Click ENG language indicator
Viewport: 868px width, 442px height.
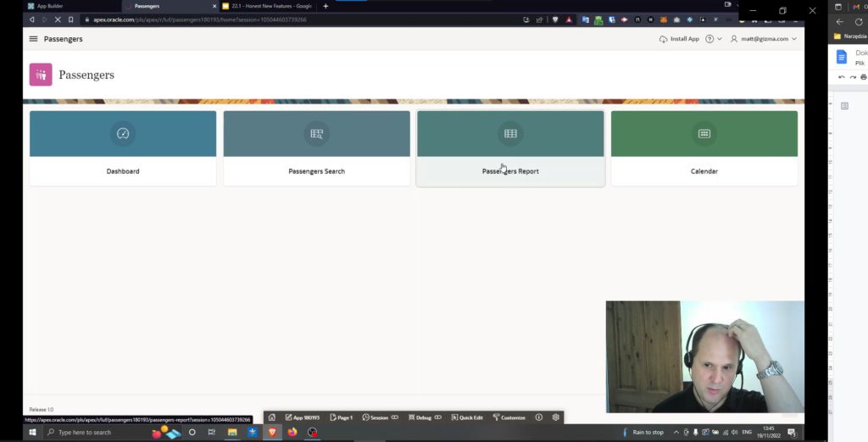click(x=746, y=433)
